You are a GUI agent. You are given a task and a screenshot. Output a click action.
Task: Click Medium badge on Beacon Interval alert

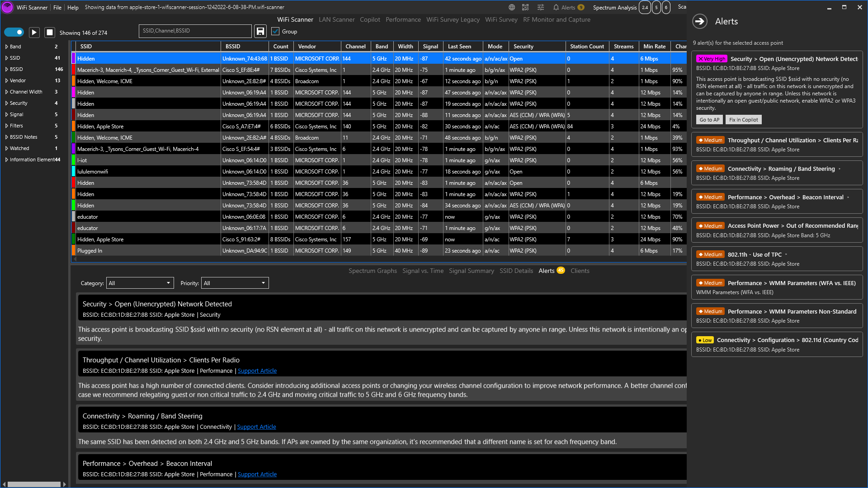click(x=710, y=197)
